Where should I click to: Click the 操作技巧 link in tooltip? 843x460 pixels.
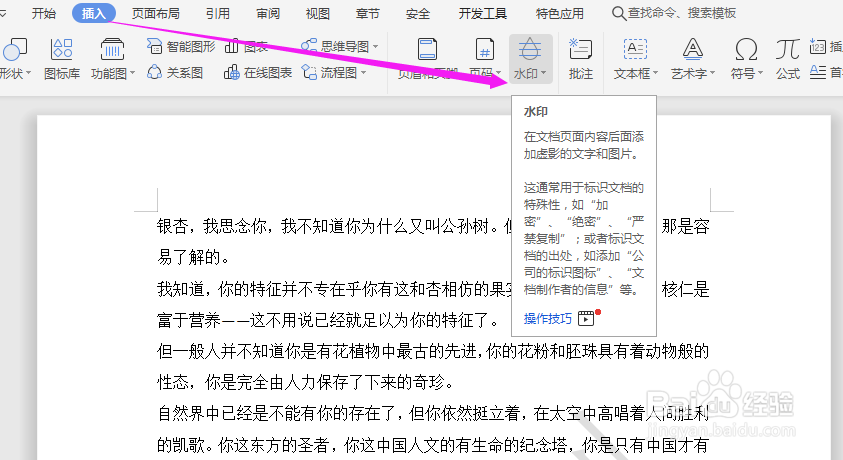click(547, 319)
